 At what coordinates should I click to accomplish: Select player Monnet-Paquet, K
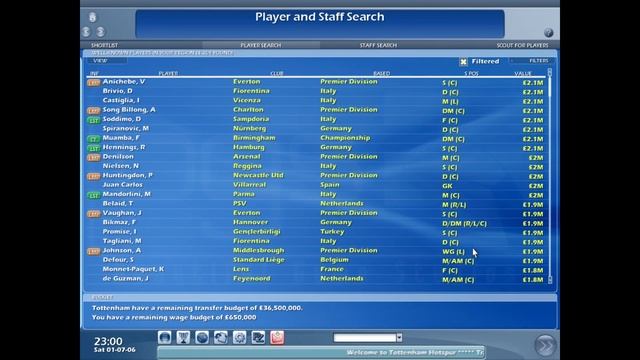(x=133, y=269)
